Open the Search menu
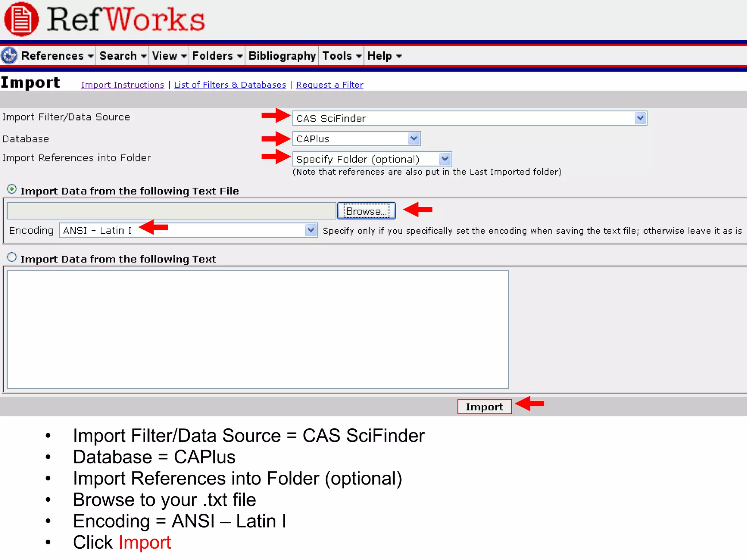The height and width of the screenshot is (560, 747). [x=123, y=56]
